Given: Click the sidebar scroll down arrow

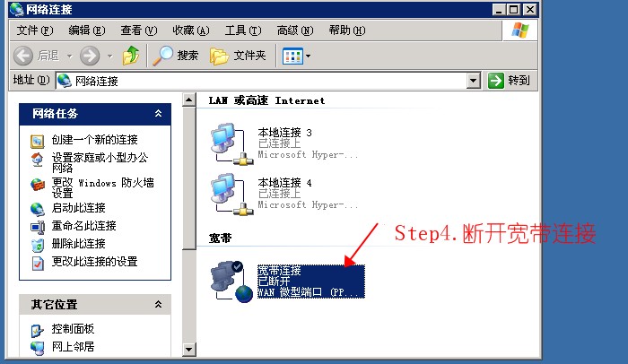Looking at the screenshot, I should (188, 349).
